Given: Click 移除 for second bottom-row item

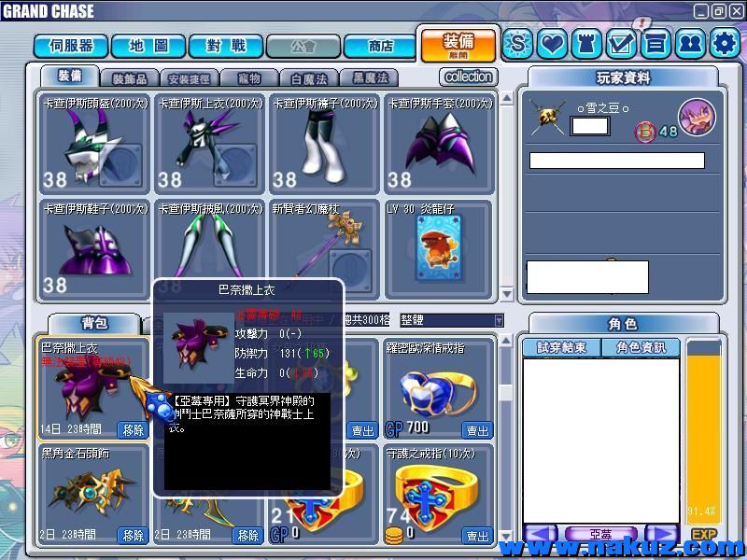Looking at the screenshot, I should [247, 536].
